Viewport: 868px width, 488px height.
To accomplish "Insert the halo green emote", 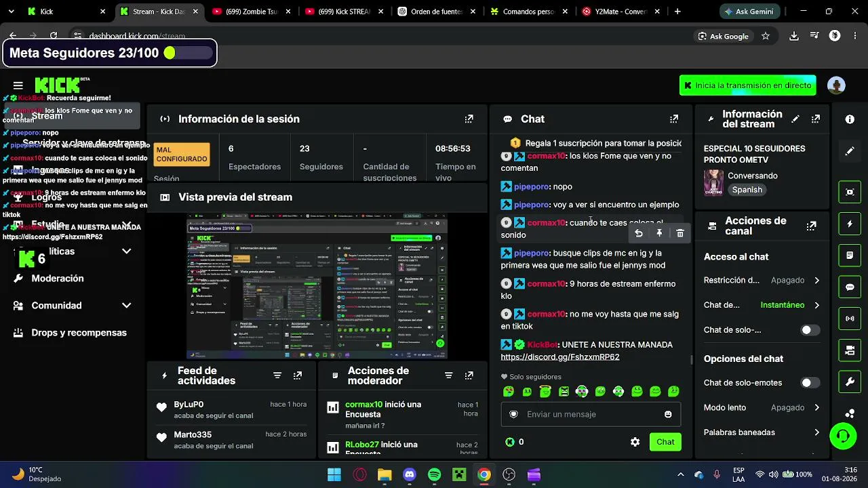I will pos(545,391).
